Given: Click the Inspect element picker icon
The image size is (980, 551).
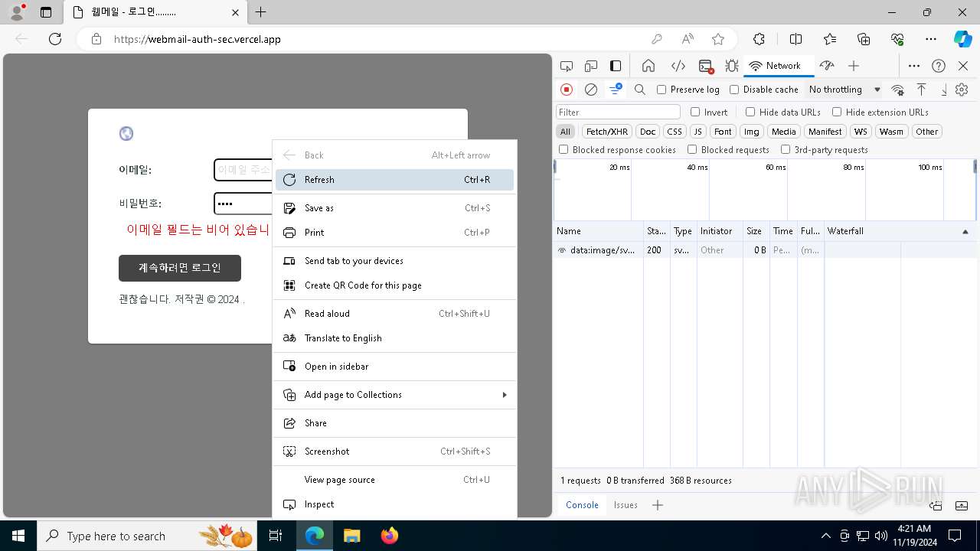Looking at the screenshot, I should (x=567, y=66).
